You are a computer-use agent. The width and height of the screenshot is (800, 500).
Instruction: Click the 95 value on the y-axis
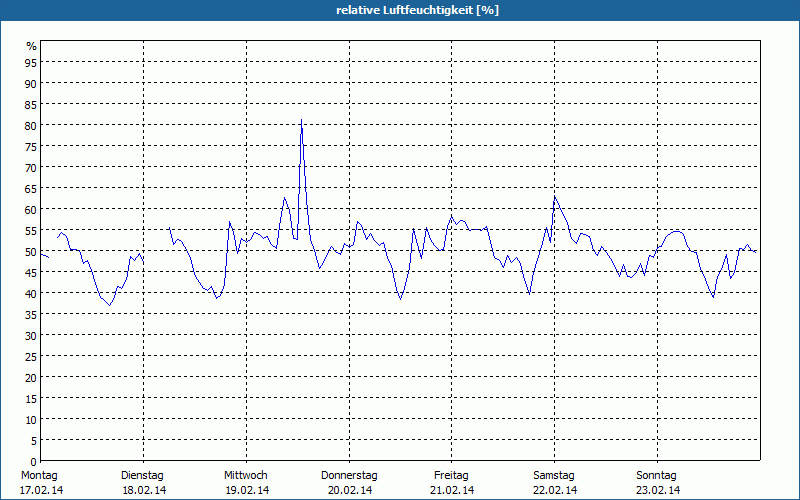pos(31,63)
